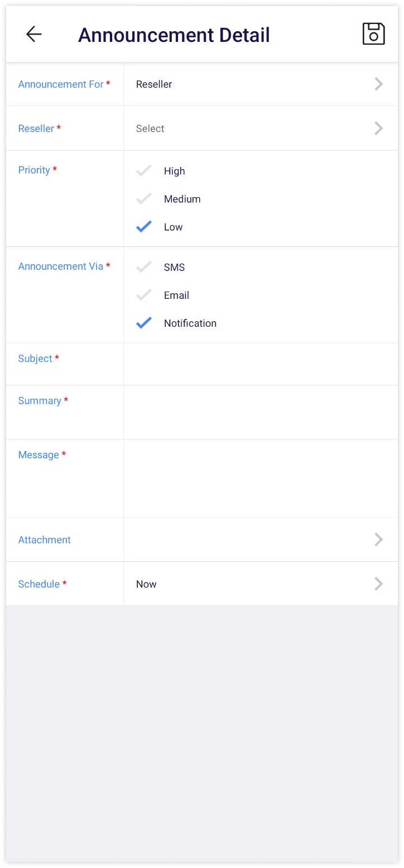Click the back arrow to leave Announcement Detail
Screen dimensions: 404x868
[x=33, y=34]
